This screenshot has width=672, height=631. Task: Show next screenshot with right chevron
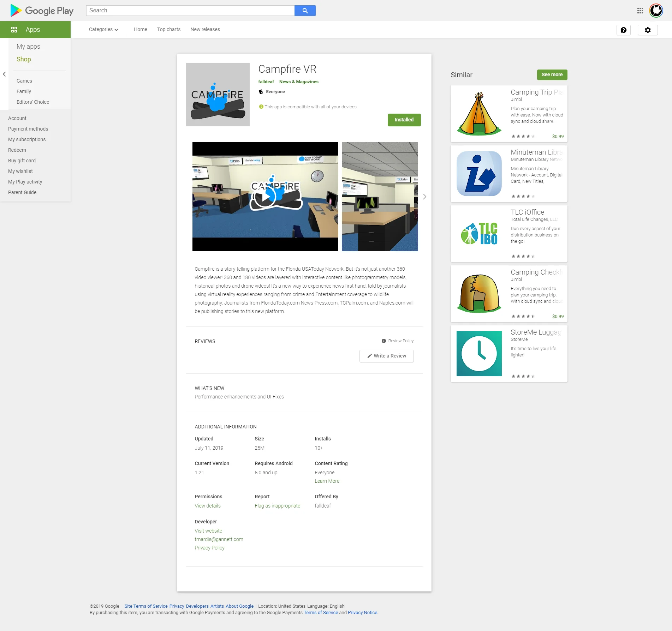click(x=425, y=197)
